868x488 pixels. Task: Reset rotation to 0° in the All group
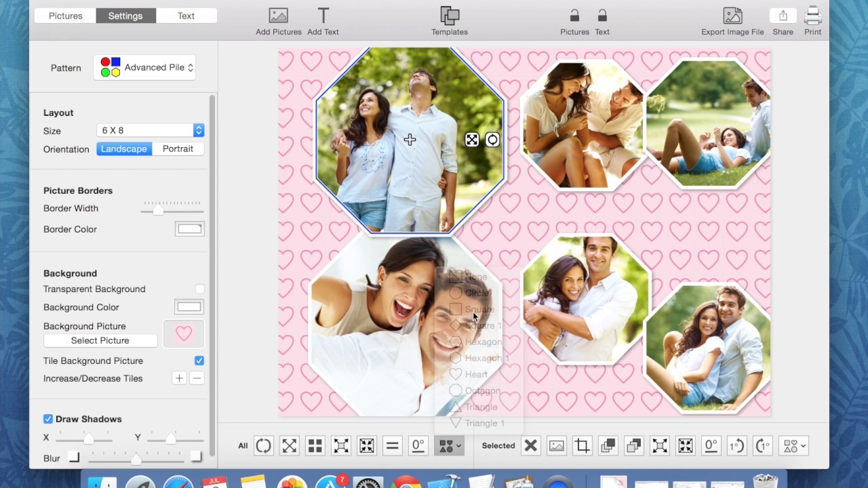(x=418, y=445)
